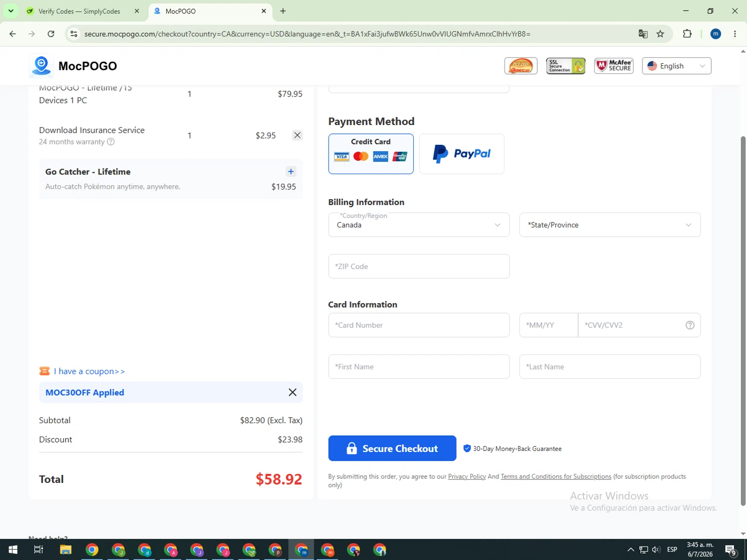The image size is (747, 560).
Task: Open the Chrome extensions menu
Action: 687,34
